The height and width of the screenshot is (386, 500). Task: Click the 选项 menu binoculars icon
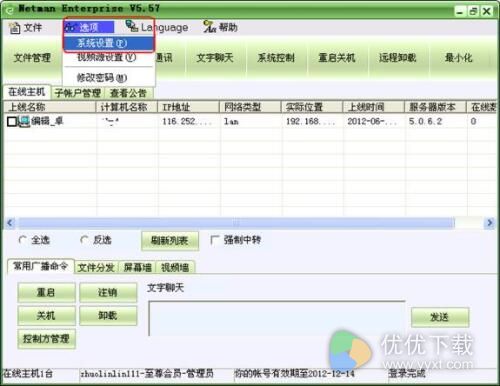coord(70,27)
